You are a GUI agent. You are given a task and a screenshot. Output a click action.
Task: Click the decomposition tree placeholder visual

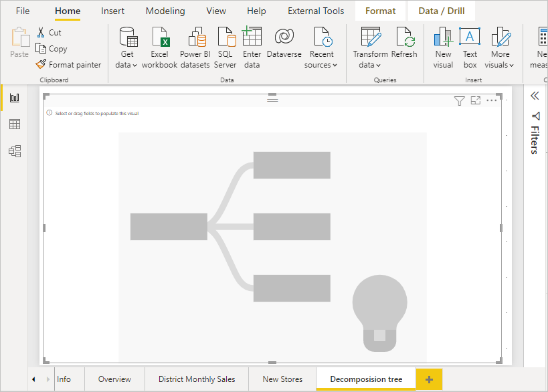[272, 248]
